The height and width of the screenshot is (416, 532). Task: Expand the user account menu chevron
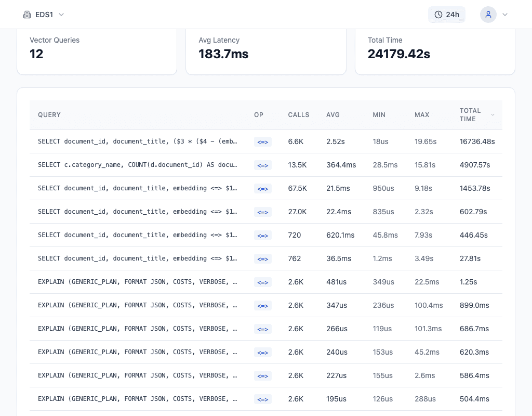click(x=504, y=15)
